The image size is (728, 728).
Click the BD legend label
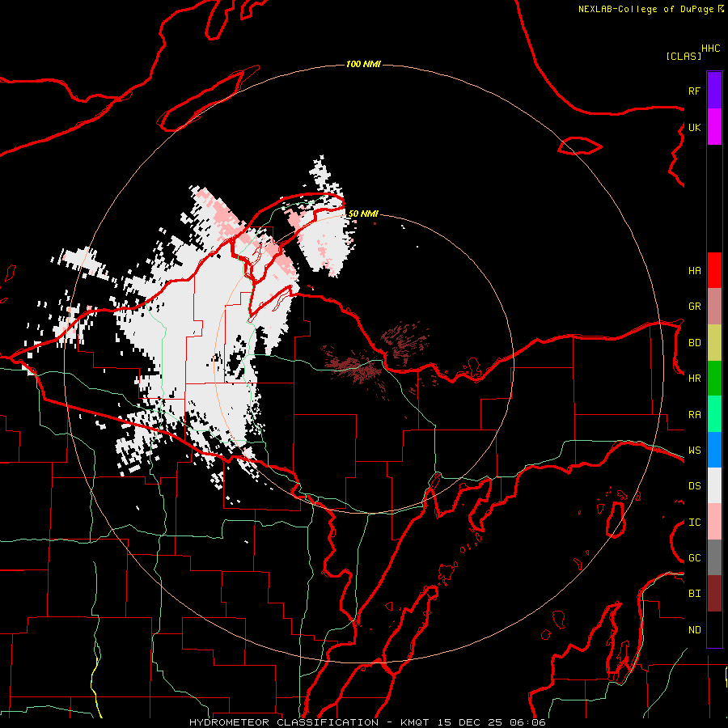[694, 343]
